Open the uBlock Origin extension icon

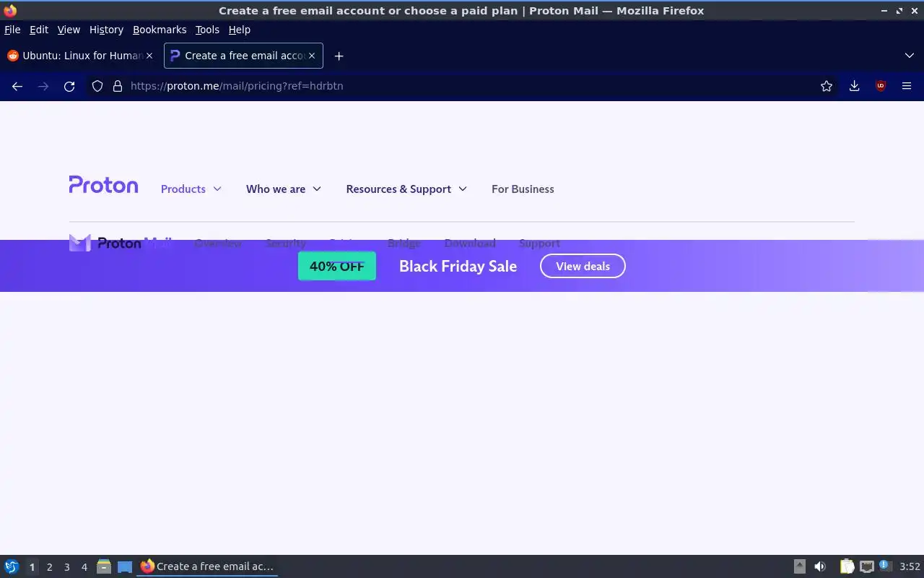pos(881,86)
